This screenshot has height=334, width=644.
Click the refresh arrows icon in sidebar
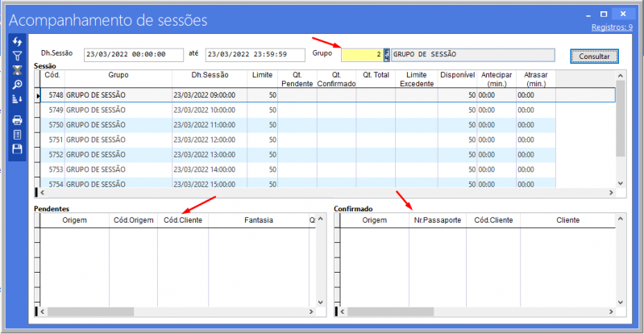click(17, 41)
